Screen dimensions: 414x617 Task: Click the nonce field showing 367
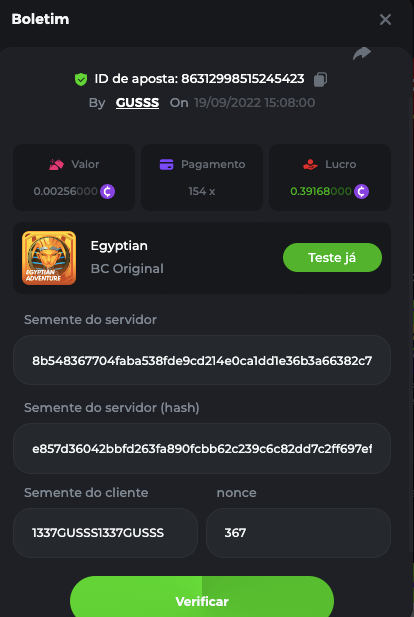298,533
